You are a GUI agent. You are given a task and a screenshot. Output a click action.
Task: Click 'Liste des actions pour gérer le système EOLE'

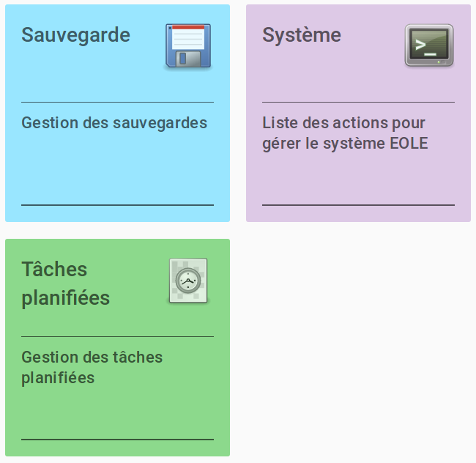click(x=345, y=133)
